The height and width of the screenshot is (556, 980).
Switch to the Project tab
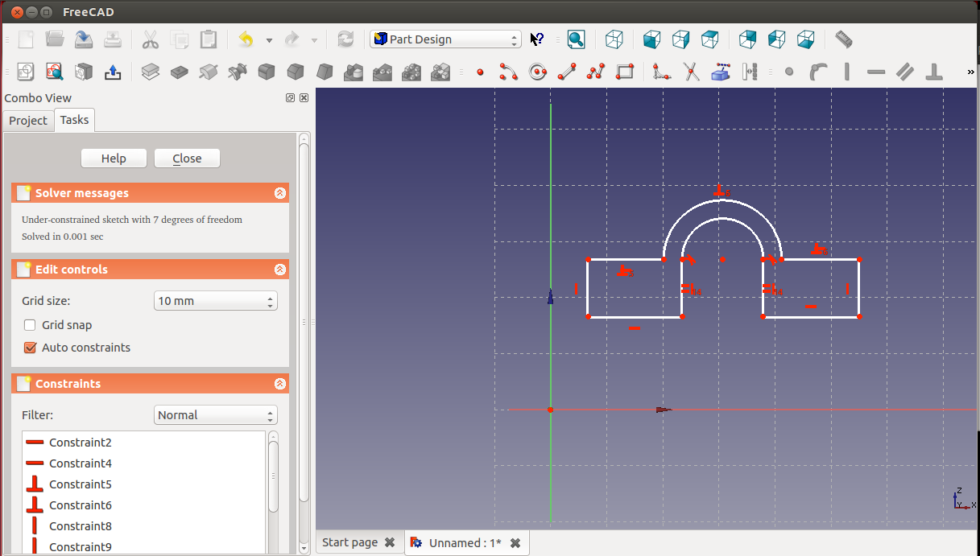click(x=28, y=121)
